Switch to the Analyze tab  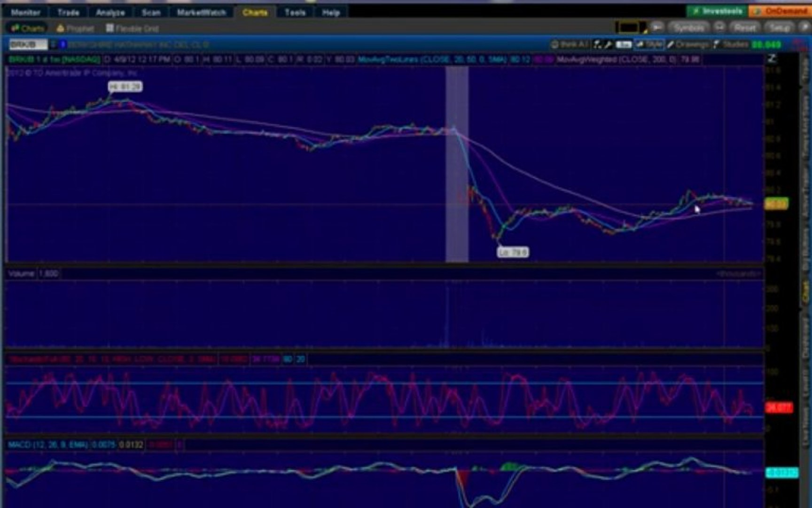click(x=110, y=12)
